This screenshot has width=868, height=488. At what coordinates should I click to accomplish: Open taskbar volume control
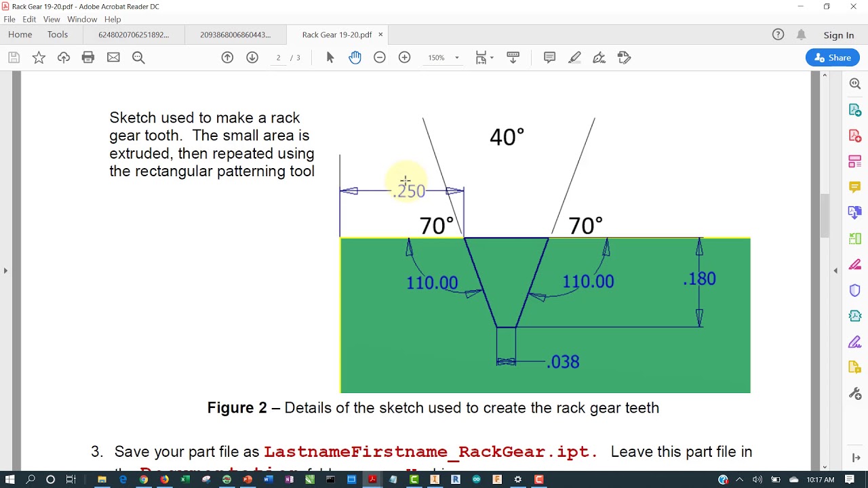coord(757,480)
